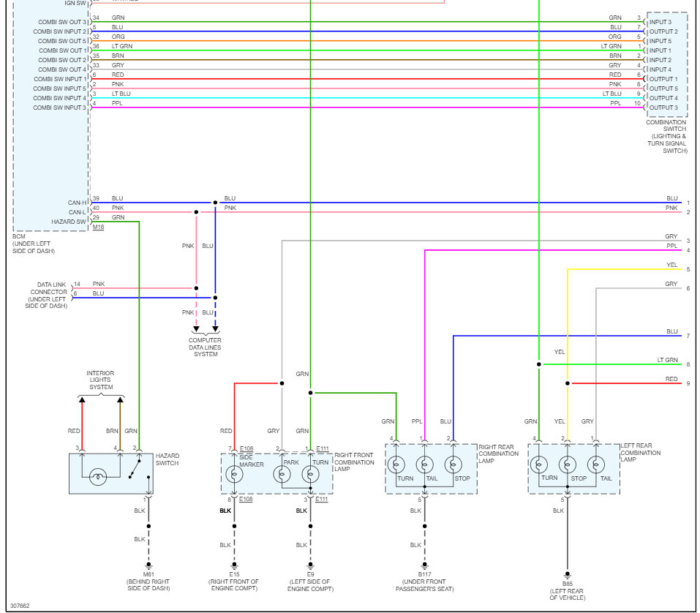Click TURN bulb in left rear combination lamp
The image size is (700, 613).
tap(539, 465)
